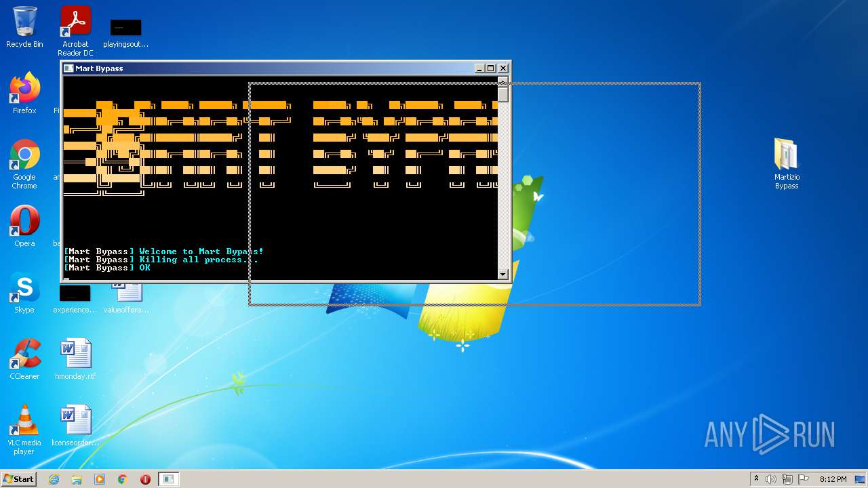
Task: Open VLC media player shortcut
Action: click(x=24, y=429)
